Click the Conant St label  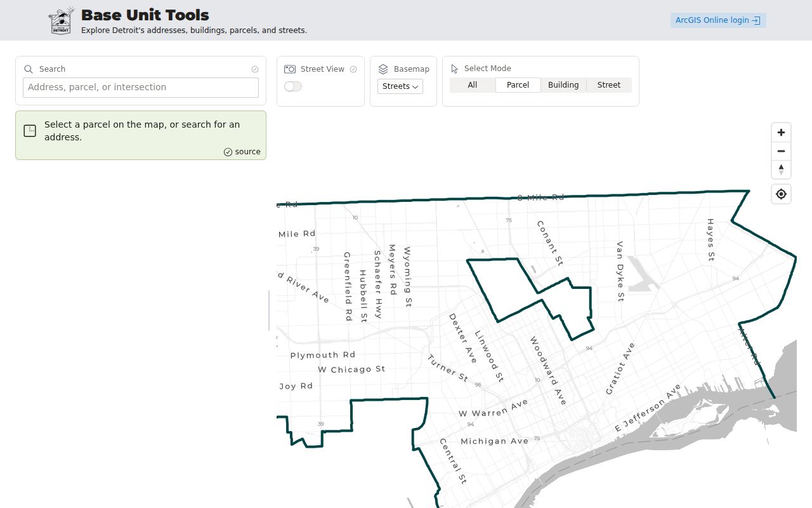tap(549, 243)
